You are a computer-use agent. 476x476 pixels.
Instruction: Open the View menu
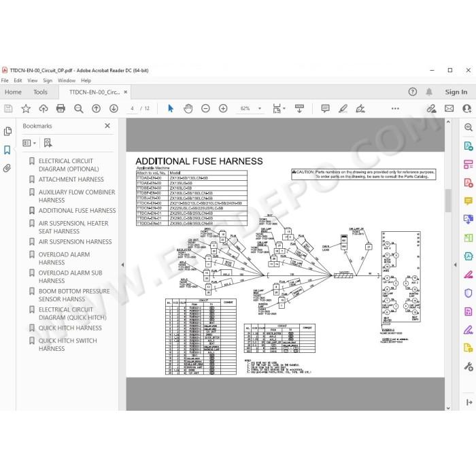(x=33, y=80)
